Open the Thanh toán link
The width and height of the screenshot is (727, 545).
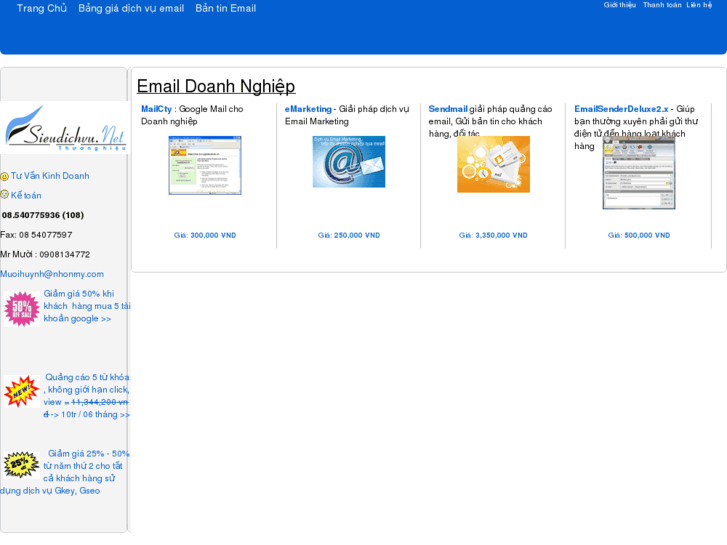[662, 5]
